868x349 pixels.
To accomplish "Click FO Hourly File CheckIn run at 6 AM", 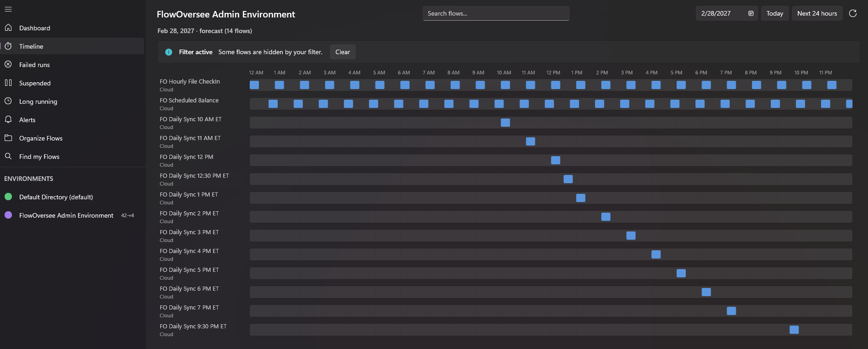I will point(405,85).
